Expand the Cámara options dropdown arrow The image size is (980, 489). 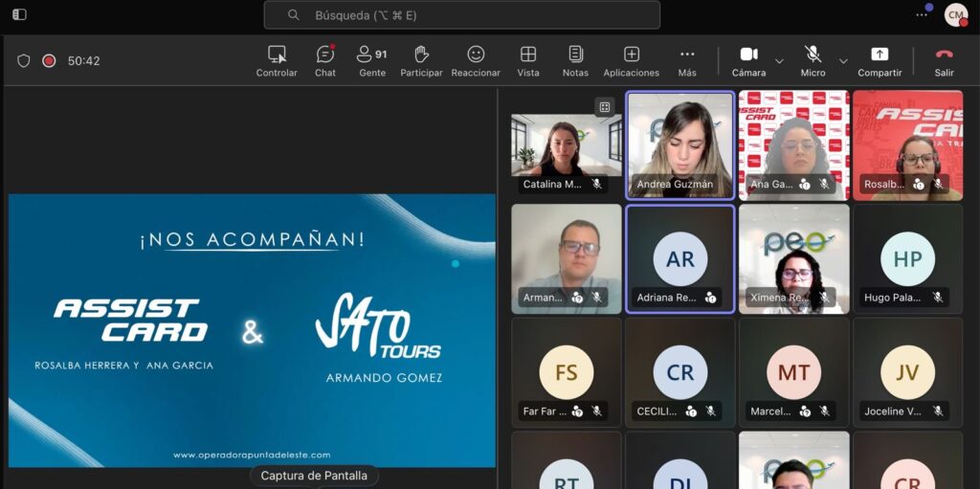[779, 61]
